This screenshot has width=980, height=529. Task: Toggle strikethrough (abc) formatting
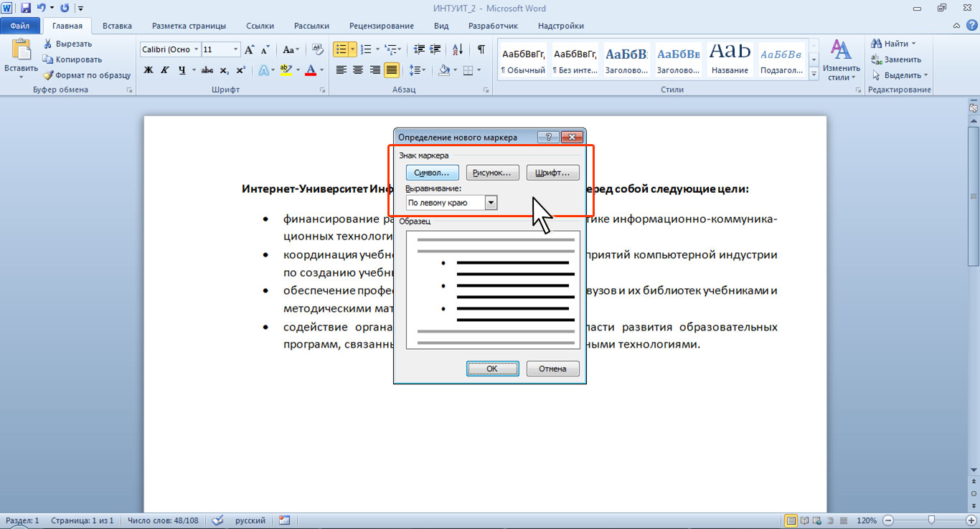[x=207, y=70]
